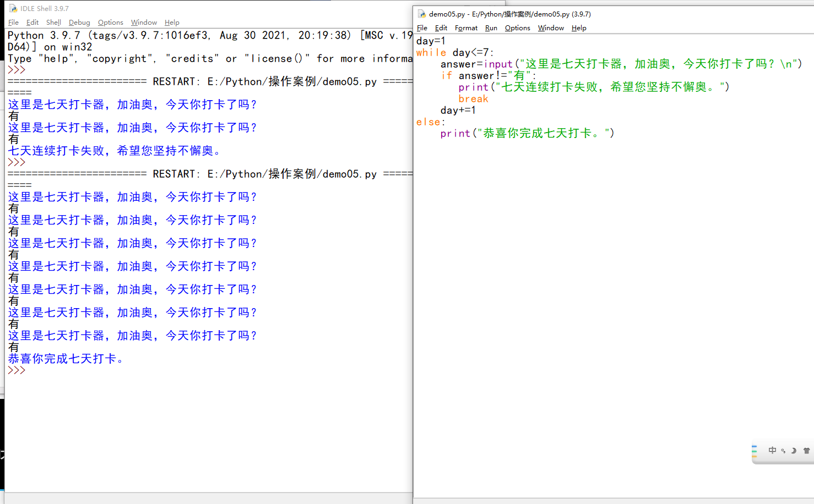The width and height of the screenshot is (814, 504).
Task: Open Window menu in demo05.py editor
Action: click(551, 28)
